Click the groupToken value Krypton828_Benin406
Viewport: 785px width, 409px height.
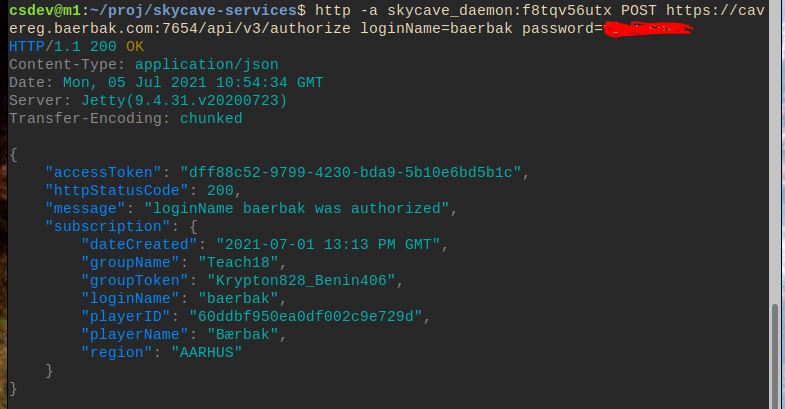coord(300,280)
